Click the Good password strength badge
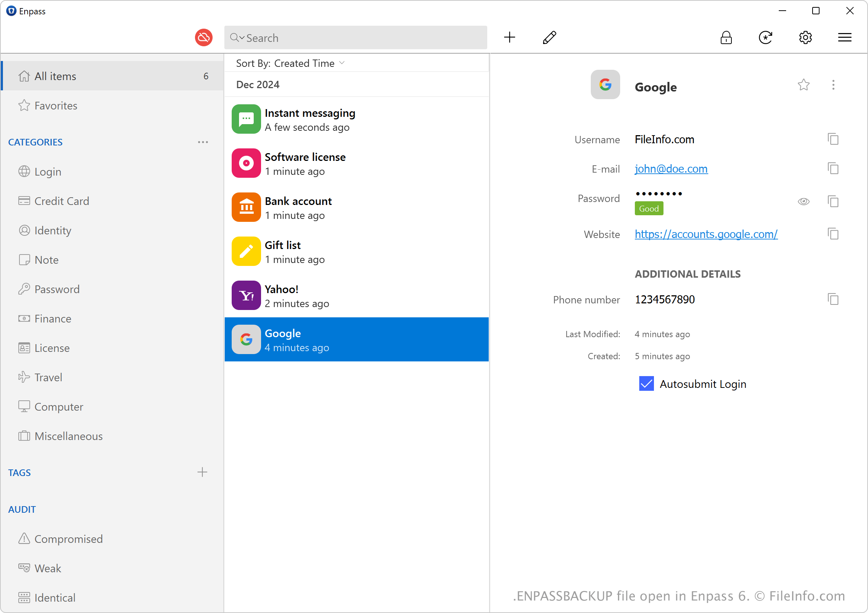Image resolution: width=868 pixels, height=613 pixels. [x=649, y=209]
